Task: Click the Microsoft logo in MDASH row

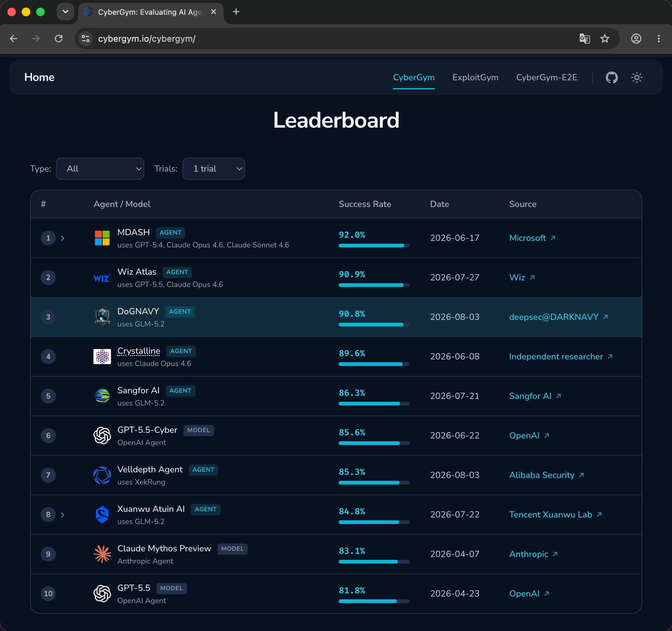Action: 102,238
